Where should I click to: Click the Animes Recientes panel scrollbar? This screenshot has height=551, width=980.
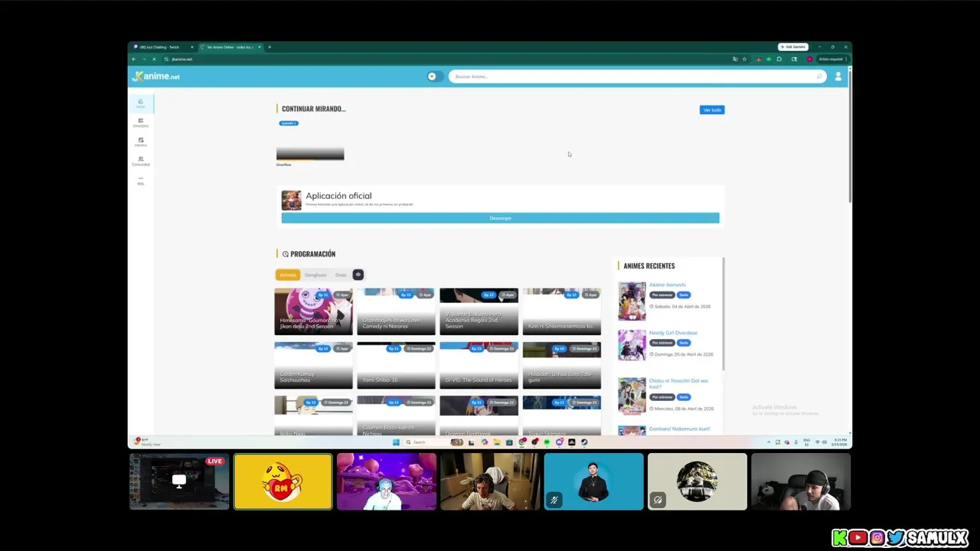(x=723, y=314)
